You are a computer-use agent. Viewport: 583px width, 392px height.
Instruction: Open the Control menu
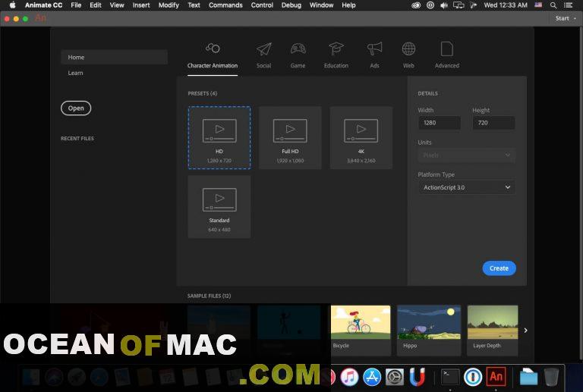point(262,5)
